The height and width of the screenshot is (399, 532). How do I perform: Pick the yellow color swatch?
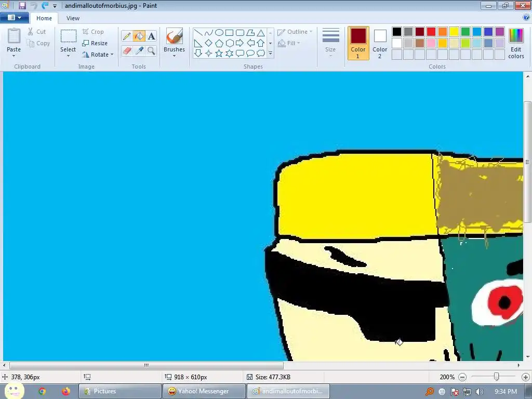tap(454, 32)
